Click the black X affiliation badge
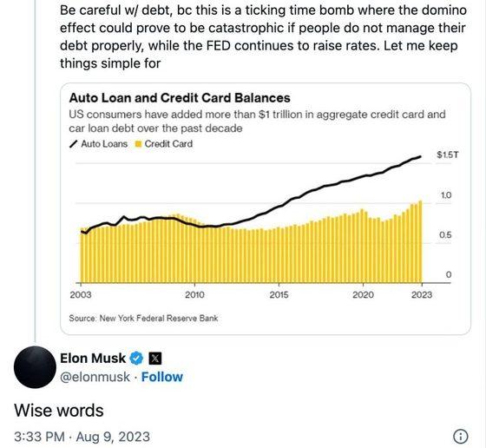The width and height of the screenshot is (486, 448). tap(155, 359)
